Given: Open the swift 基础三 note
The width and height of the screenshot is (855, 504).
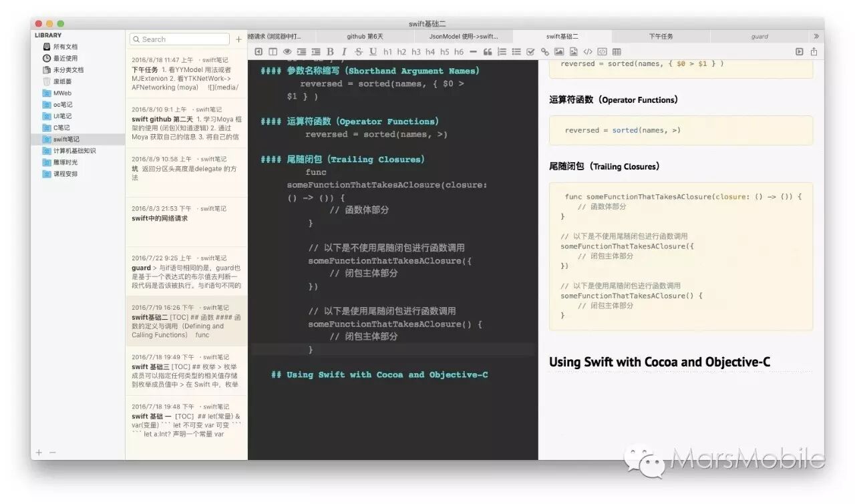Looking at the screenshot, I should click(x=186, y=370).
